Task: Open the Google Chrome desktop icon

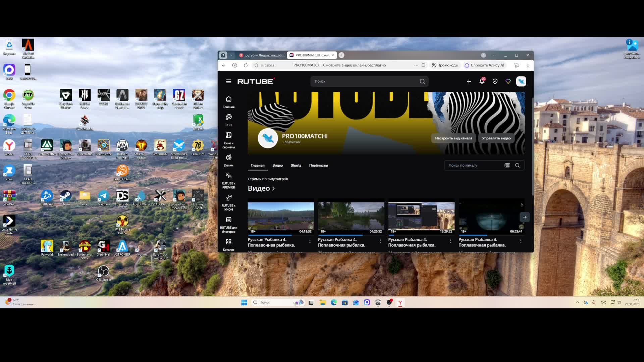Action: pos(9,99)
